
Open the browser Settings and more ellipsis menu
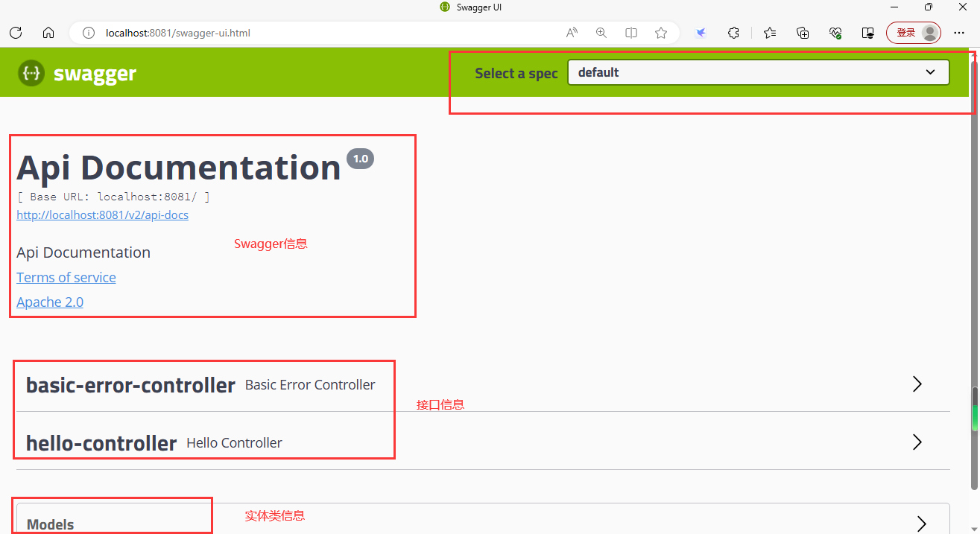[959, 33]
